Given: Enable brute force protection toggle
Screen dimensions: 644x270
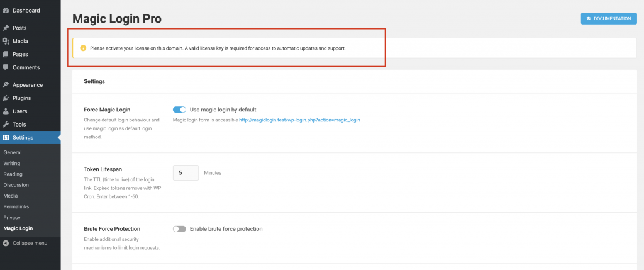Looking at the screenshot, I should tap(179, 229).
